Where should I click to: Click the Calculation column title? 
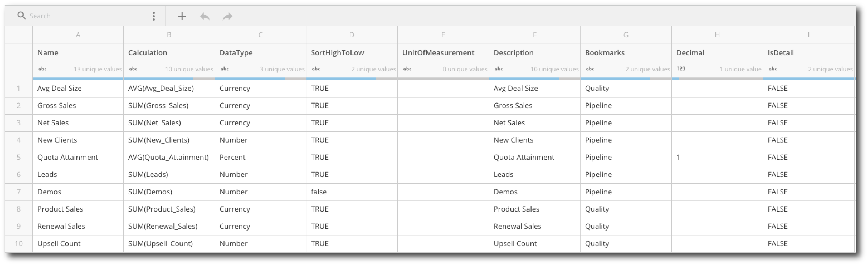(x=148, y=52)
